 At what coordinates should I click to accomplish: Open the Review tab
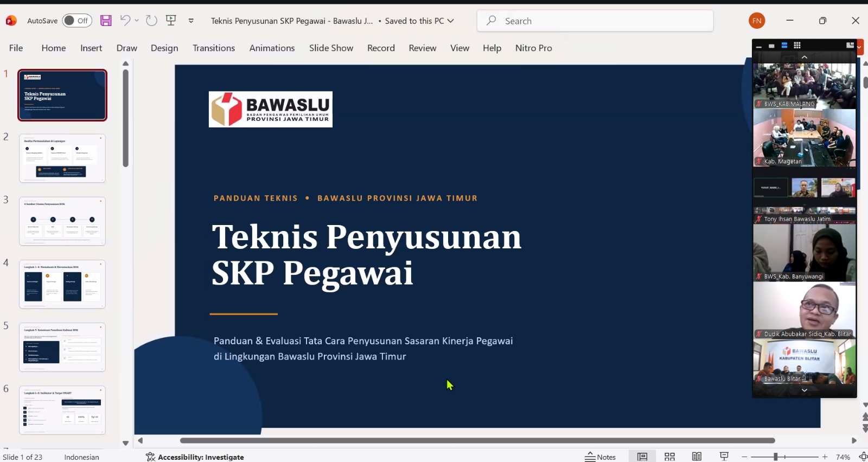click(x=423, y=48)
